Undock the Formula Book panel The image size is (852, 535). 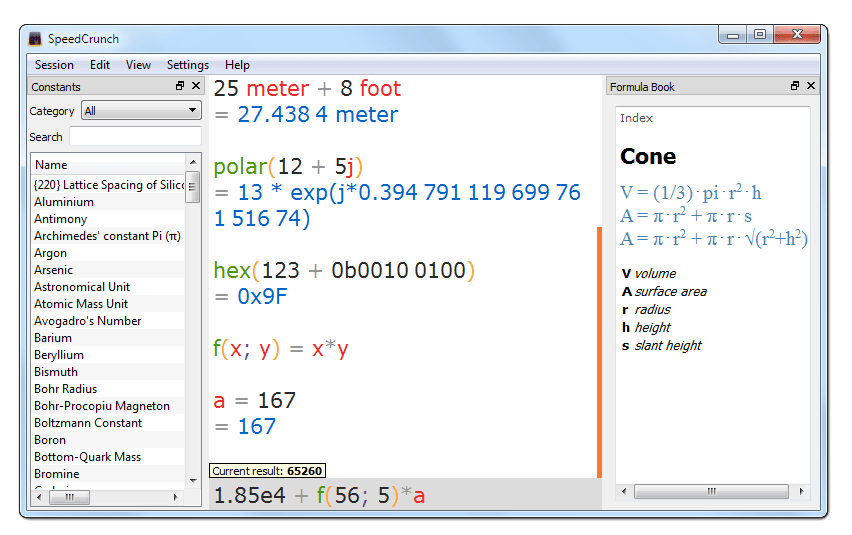(x=795, y=86)
